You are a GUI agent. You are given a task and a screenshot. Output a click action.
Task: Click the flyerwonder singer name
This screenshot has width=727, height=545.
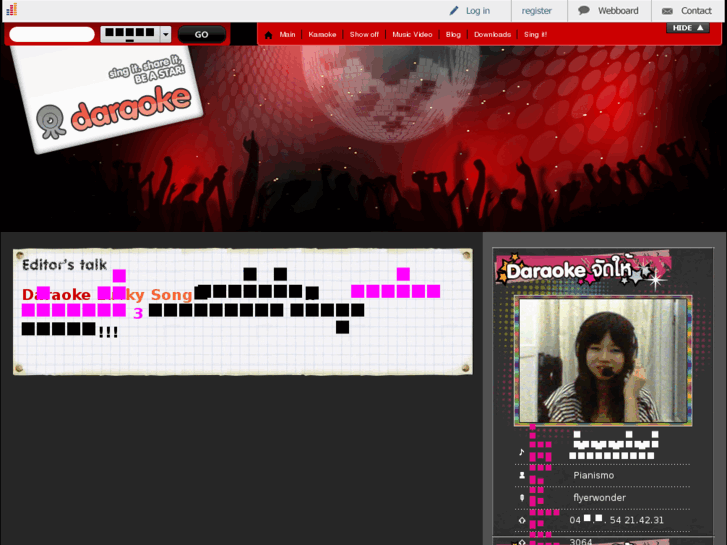point(599,498)
